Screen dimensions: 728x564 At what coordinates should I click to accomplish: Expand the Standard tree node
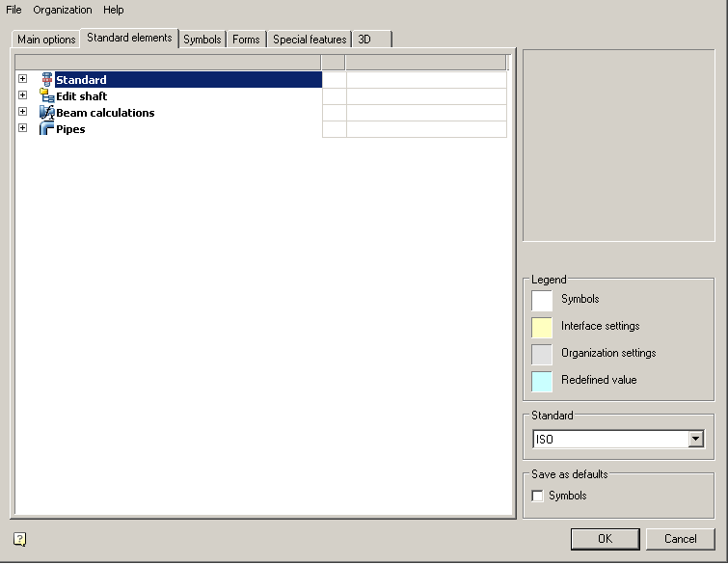click(x=23, y=79)
